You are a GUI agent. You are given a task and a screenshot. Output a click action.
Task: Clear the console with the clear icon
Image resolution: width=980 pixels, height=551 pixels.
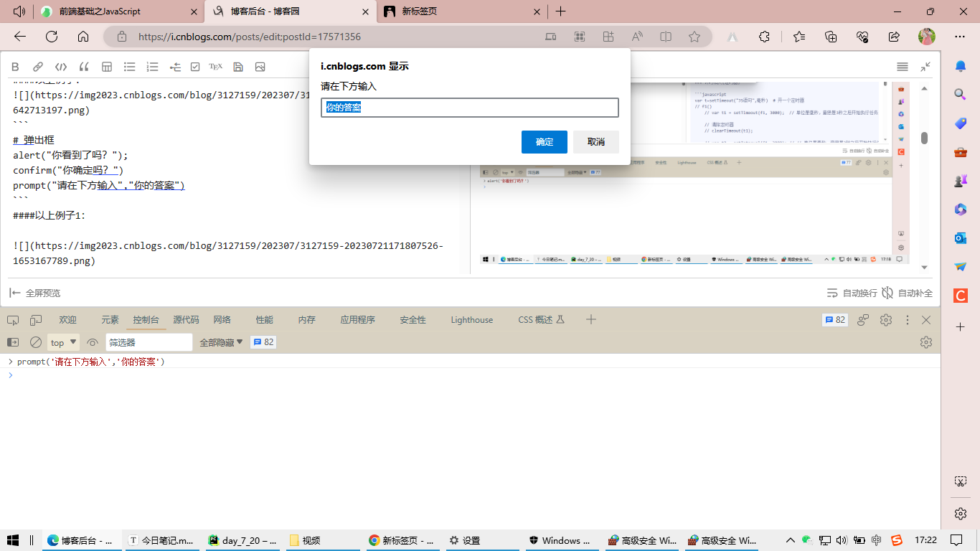(x=36, y=342)
